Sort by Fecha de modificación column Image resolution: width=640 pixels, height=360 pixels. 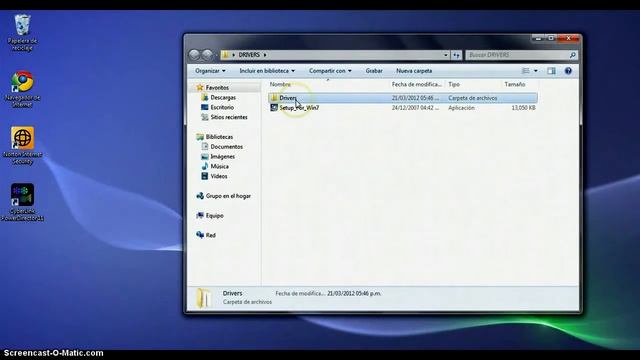pyautogui.click(x=417, y=84)
